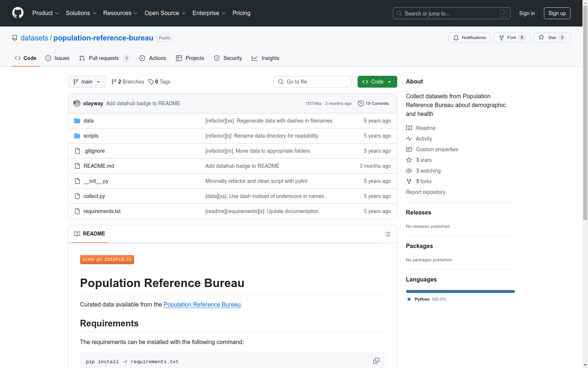The image size is (588, 368).
Task: Click the collect.py file icon
Action: click(x=77, y=196)
